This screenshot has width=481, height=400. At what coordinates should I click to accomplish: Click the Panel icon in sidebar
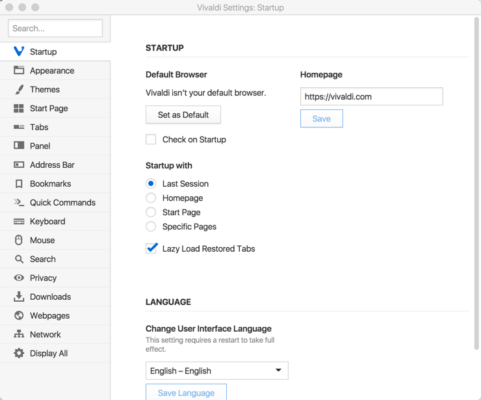click(19, 145)
